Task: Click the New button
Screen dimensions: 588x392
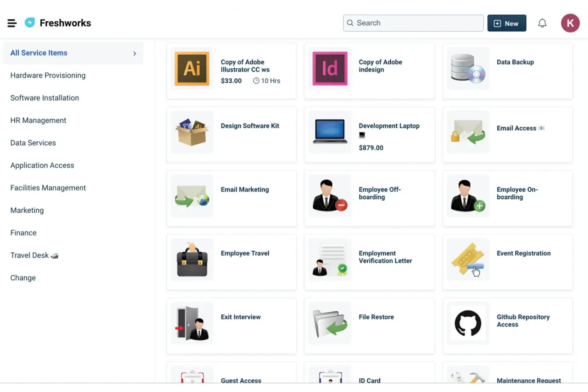Action: point(507,23)
